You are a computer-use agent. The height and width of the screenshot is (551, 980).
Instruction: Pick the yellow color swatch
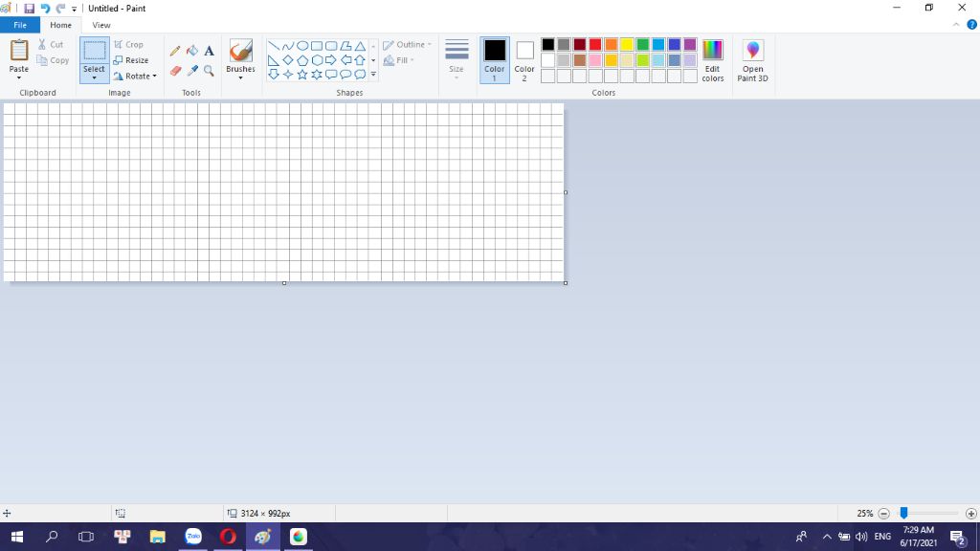[627, 44]
